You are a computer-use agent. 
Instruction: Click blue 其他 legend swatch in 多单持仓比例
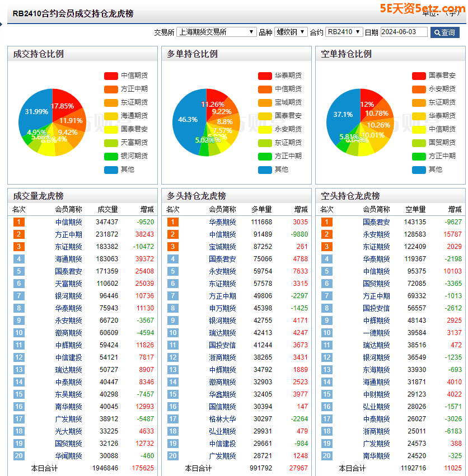pos(265,169)
